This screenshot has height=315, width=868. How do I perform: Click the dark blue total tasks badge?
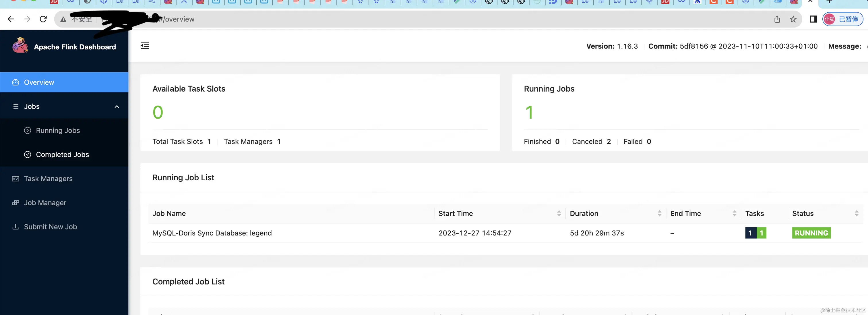pyautogui.click(x=750, y=233)
